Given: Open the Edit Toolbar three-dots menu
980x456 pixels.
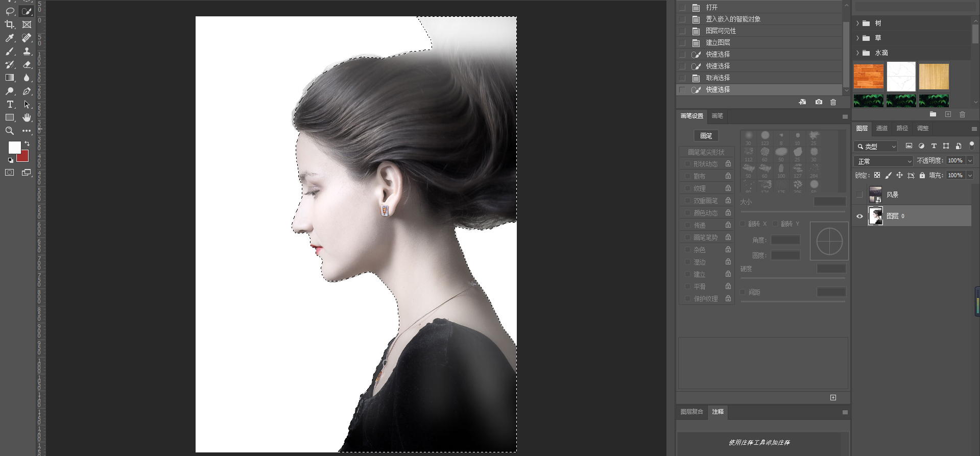Looking at the screenshot, I should [x=27, y=131].
